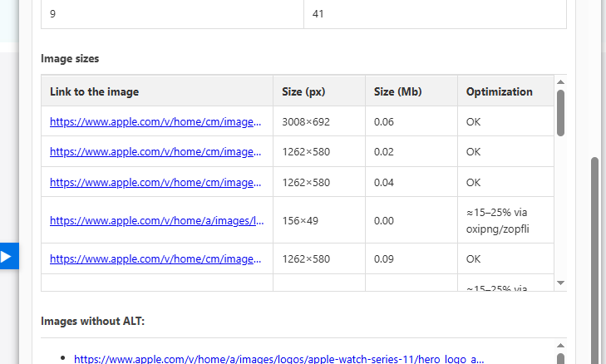The width and height of the screenshot is (606, 364).
Task: Select the "≈15–25% via oxipng/zopfli" optimization cell
Action: 499,220
